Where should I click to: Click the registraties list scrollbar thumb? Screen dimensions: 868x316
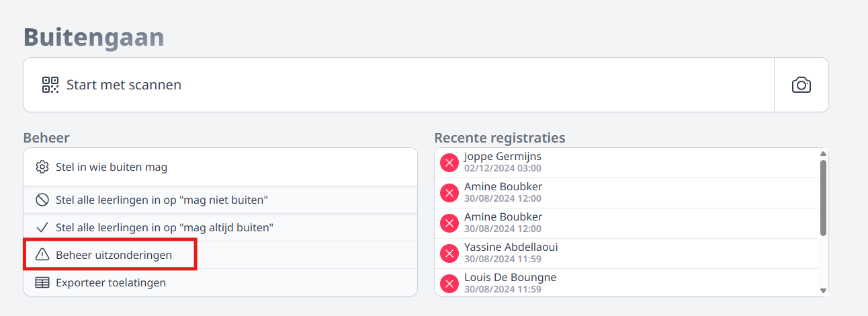pyautogui.click(x=823, y=198)
